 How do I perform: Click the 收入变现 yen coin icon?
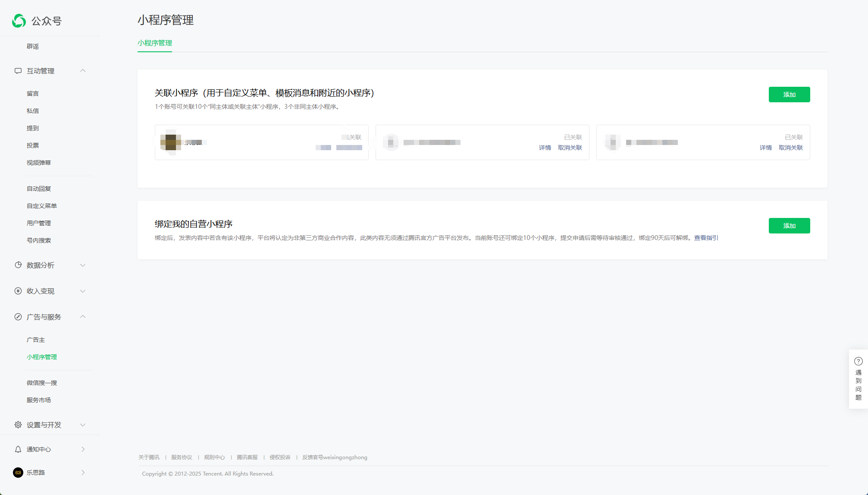(x=18, y=291)
